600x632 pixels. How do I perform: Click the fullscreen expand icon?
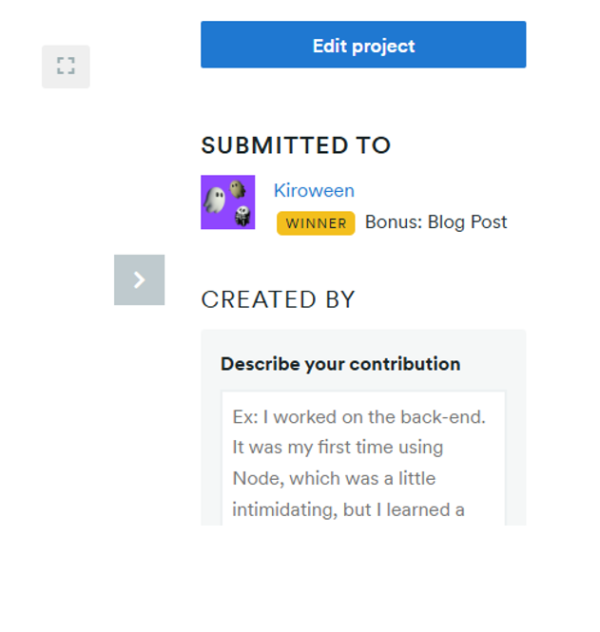(x=66, y=67)
